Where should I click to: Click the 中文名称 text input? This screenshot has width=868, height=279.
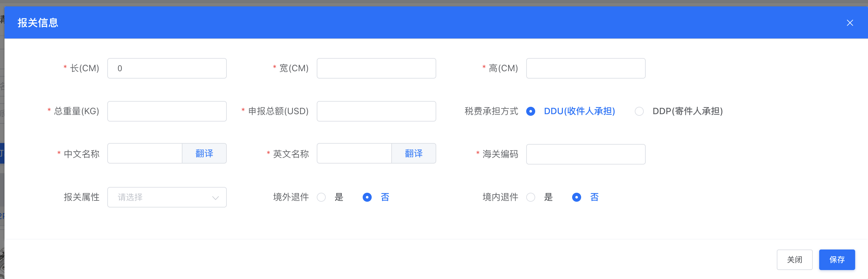tap(145, 154)
